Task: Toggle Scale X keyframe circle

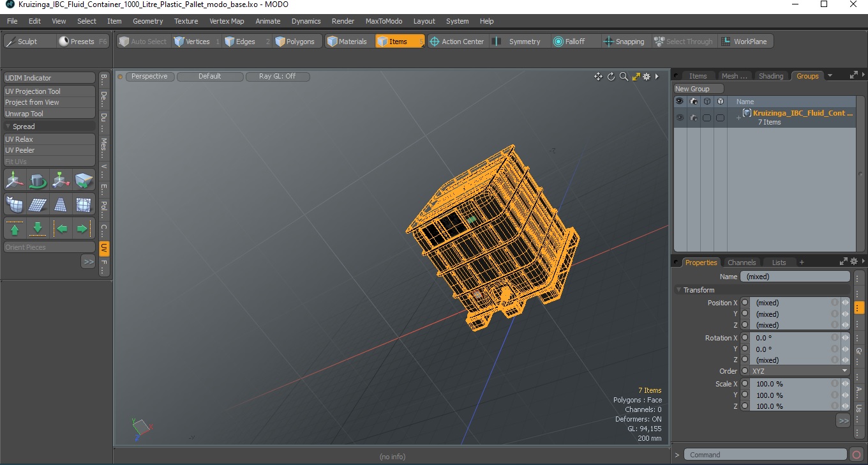Action: pos(745,384)
